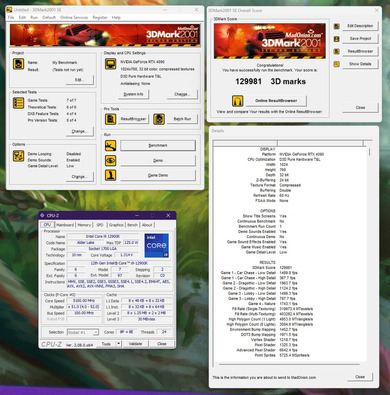Switch to the Graphics tab in CPU-Z
The image size is (390, 395).
(x=116, y=225)
